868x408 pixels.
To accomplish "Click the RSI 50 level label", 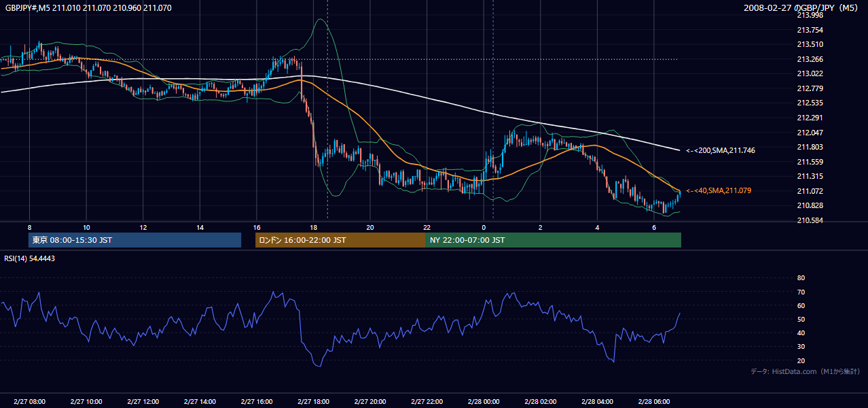I will click(x=801, y=319).
